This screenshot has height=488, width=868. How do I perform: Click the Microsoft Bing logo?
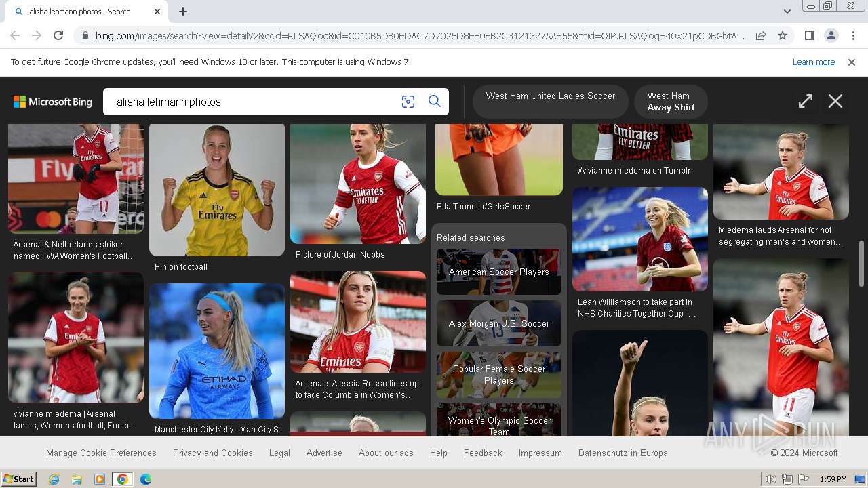coord(53,102)
